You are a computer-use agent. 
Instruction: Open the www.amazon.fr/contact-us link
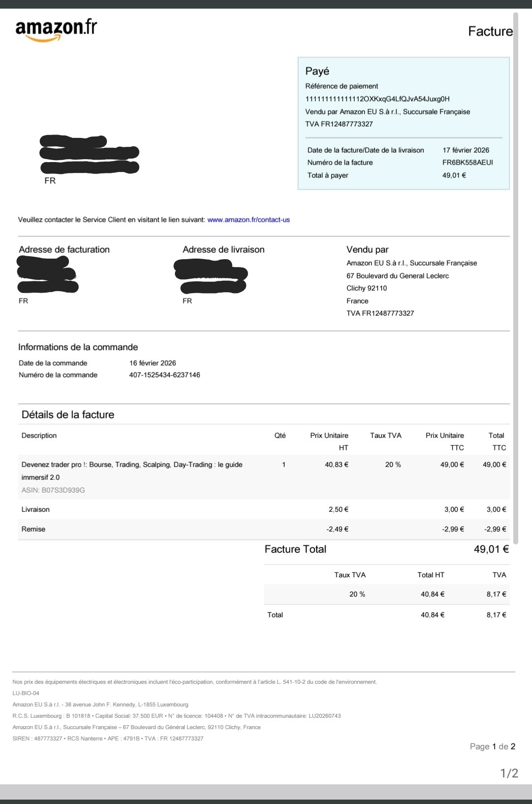click(x=249, y=220)
